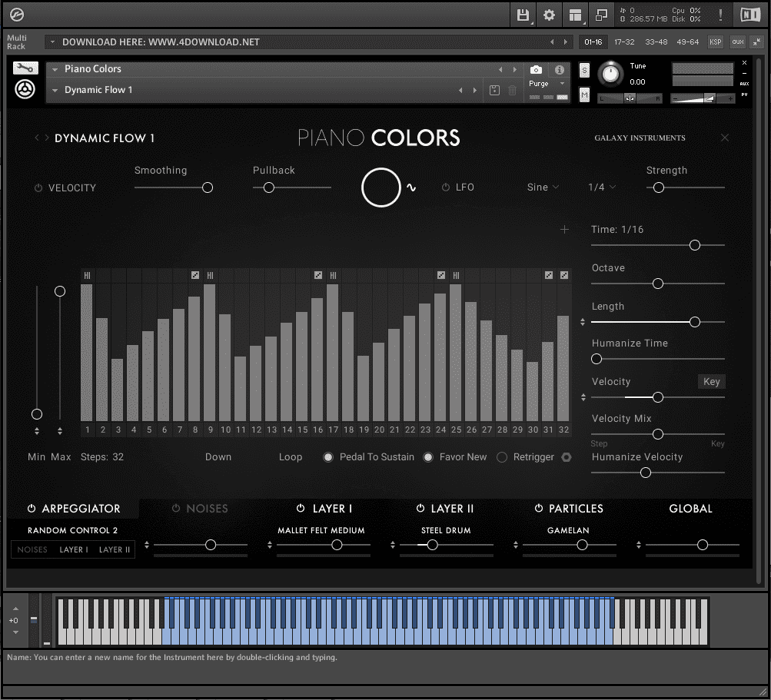Open LFO rate 1/4 dropdown
Screen dimensions: 771x700
pyautogui.click(x=602, y=187)
